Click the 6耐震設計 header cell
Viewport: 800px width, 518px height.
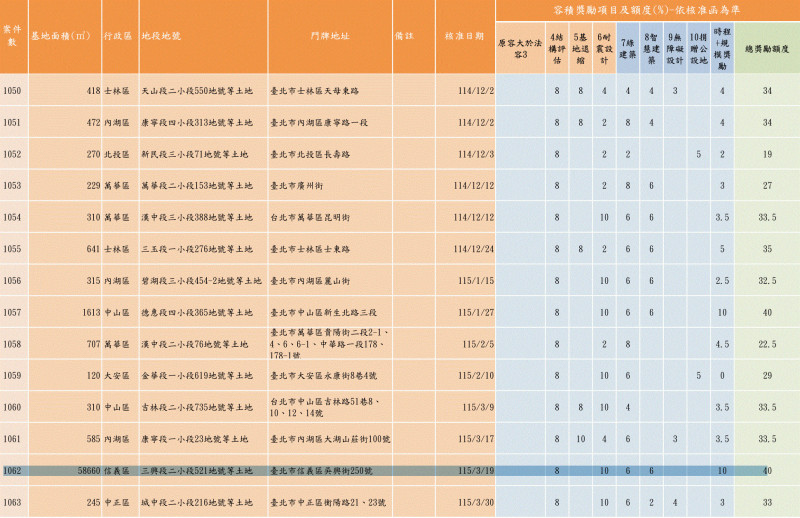point(604,48)
